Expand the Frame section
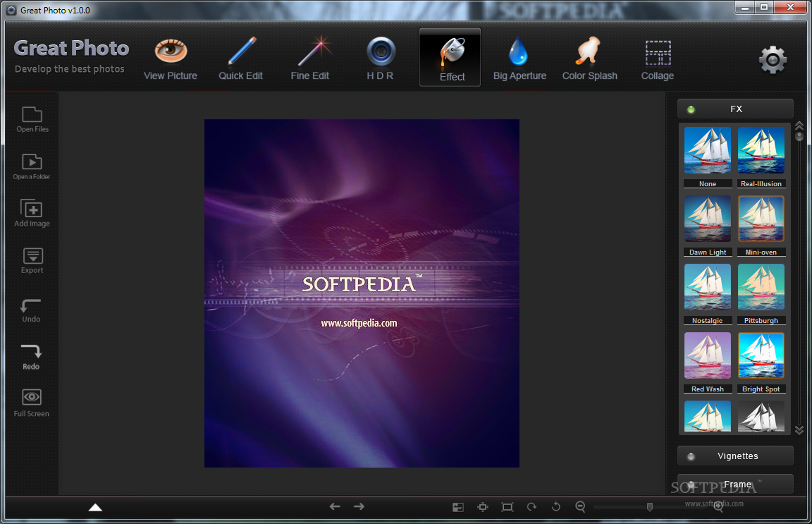Screen dimensions: 812x524 [x=735, y=484]
